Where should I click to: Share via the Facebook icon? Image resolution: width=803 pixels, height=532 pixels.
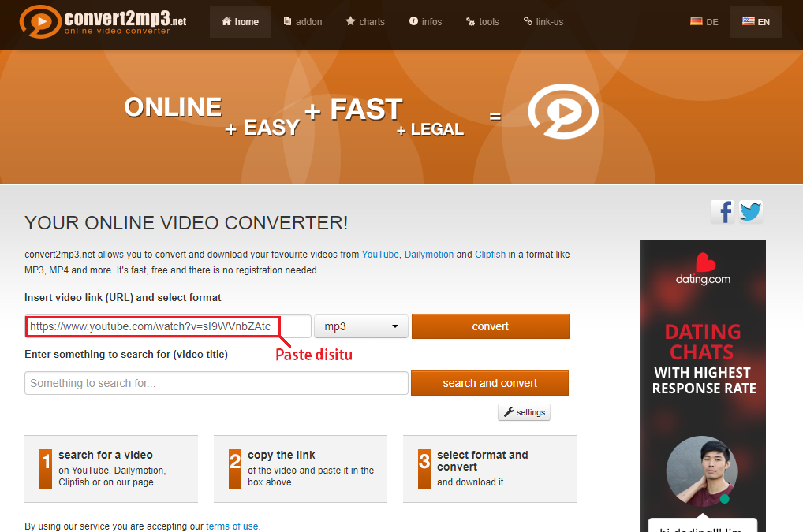(723, 212)
